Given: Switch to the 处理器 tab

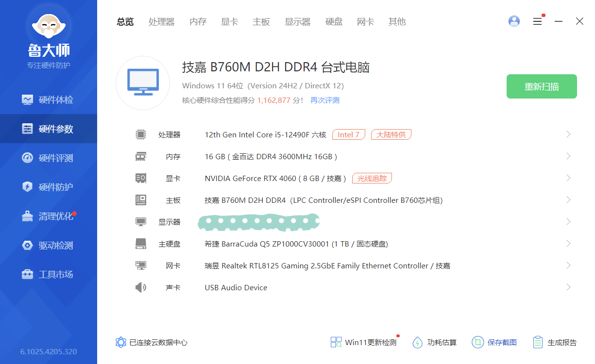Looking at the screenshot, I should pos(161,22).
